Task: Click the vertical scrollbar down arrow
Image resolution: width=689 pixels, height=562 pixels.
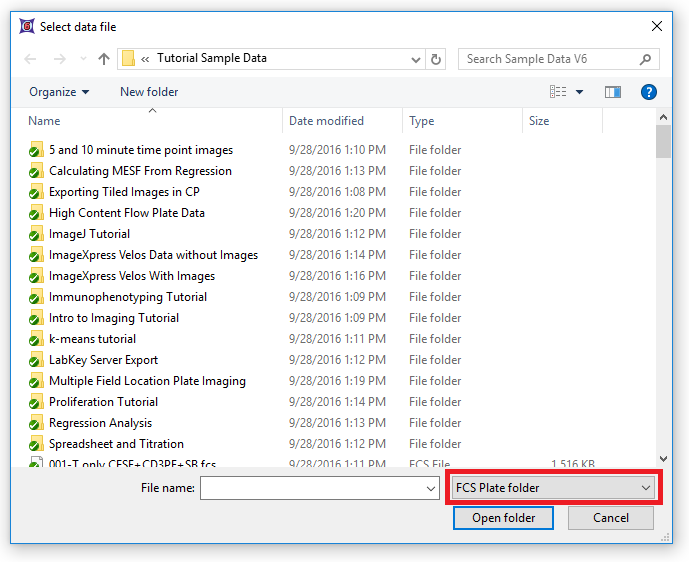Action: pos(663,457)
